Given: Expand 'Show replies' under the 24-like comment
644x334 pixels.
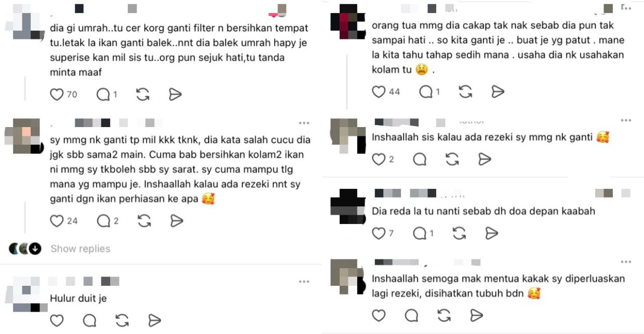Looking at the screenshot, I should [81, 249].
